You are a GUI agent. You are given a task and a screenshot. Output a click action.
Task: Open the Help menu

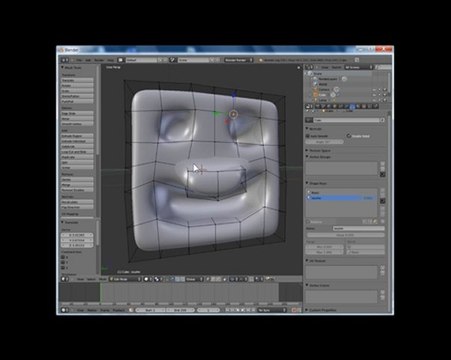(x=110, y=60)
